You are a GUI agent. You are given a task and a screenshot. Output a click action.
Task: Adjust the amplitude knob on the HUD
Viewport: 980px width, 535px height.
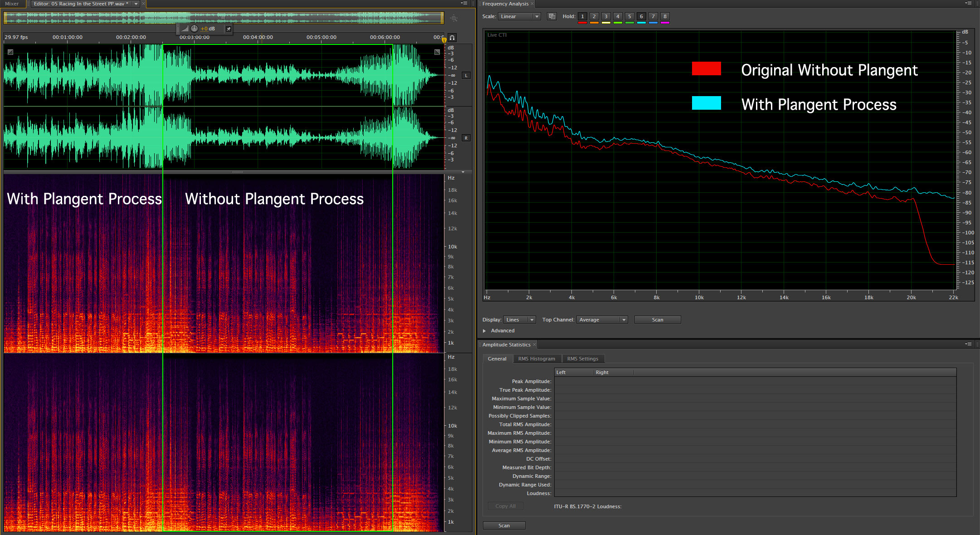194,29
